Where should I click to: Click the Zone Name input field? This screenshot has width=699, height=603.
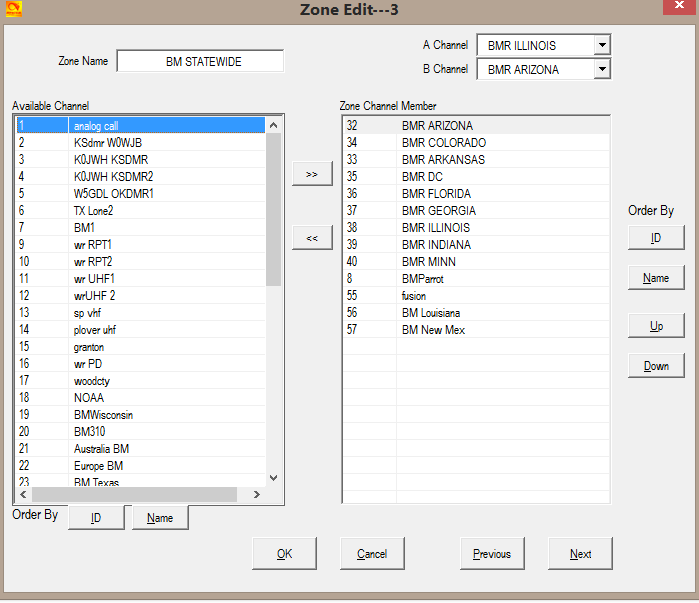(200, 62)
